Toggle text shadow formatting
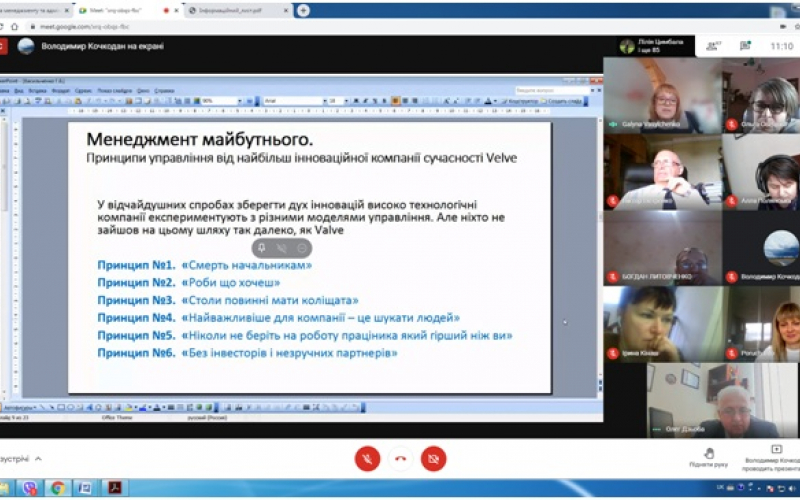Viewport: 800px width, 500px height. click(x=384, y=101)
